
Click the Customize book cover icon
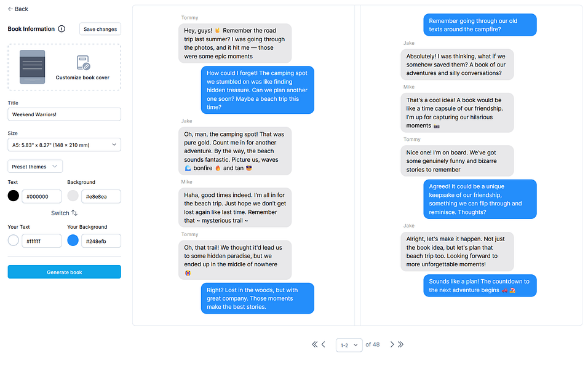[83, 62]
